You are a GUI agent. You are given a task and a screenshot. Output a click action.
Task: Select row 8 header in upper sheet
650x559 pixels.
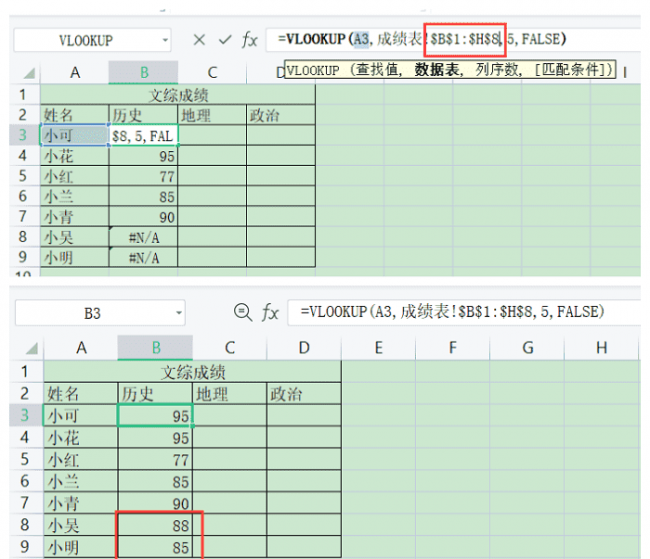[x=24, y=237]
